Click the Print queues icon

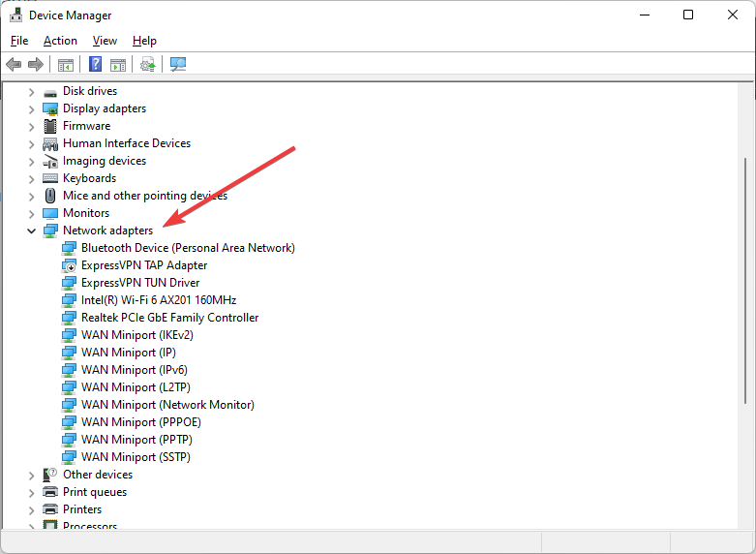(50, 492)
